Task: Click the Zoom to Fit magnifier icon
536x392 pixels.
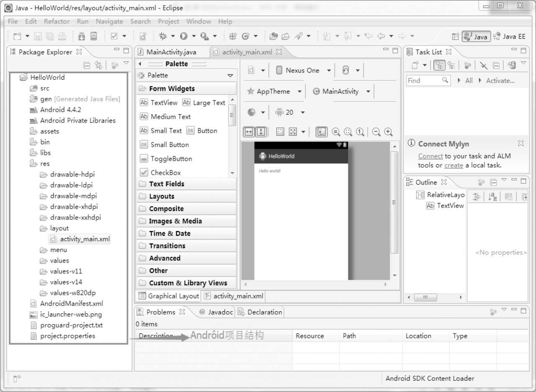Action: [x=348, y=132]
